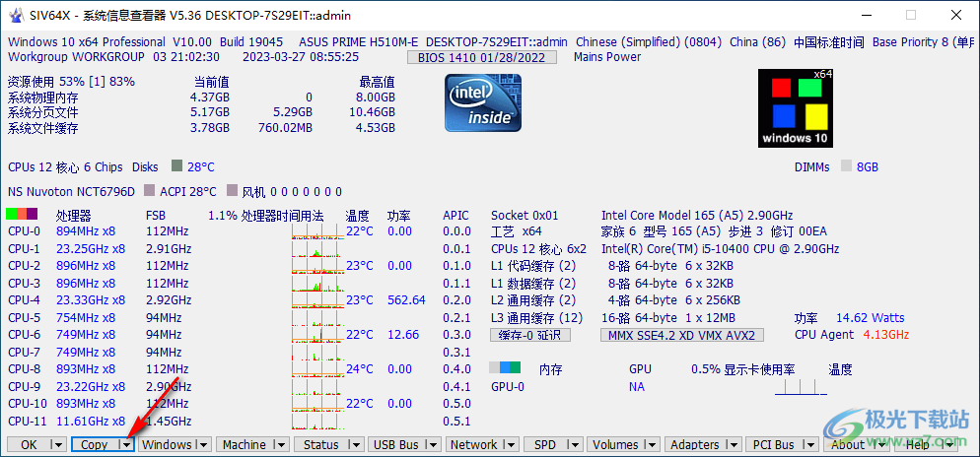Click the 14.62 Watts power reading

click(x=871, y=318)
